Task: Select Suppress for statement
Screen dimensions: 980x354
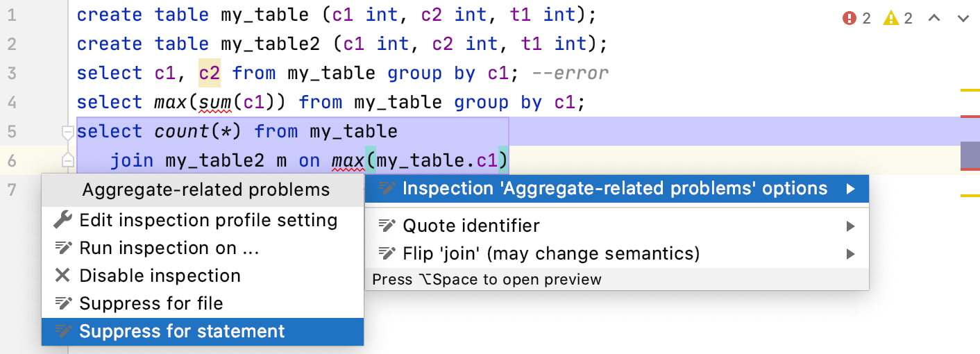Action: click(182, 331)
